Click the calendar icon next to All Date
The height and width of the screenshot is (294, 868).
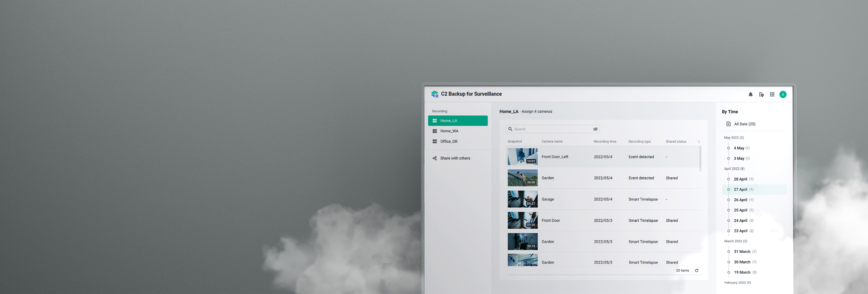coord(728,124)
